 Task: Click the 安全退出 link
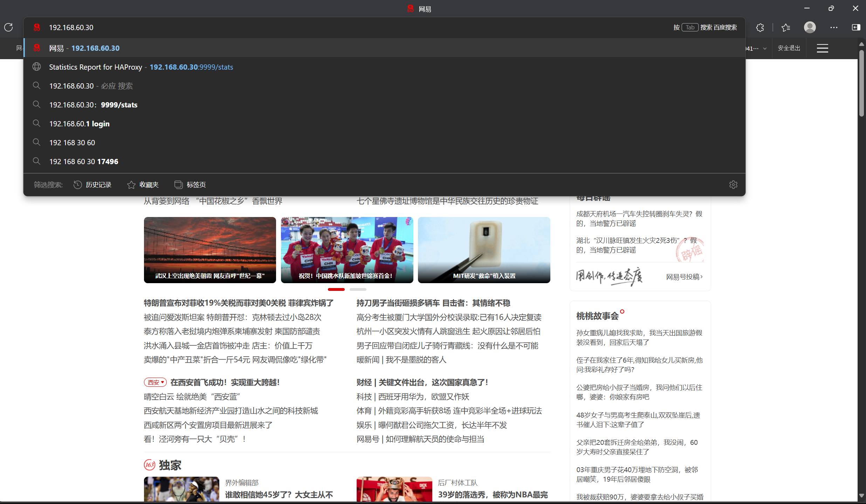click(789, 48)
